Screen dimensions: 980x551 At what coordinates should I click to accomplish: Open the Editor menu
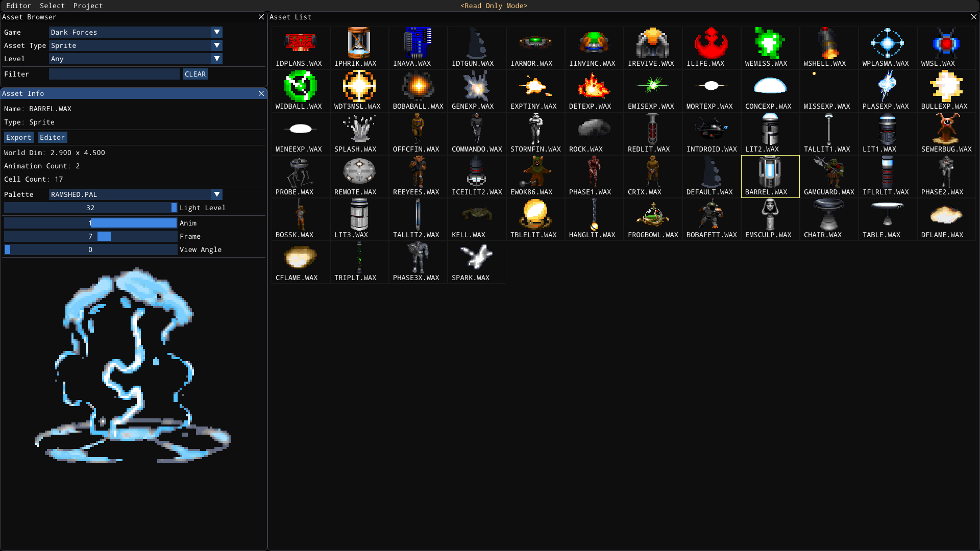[18, 6]
